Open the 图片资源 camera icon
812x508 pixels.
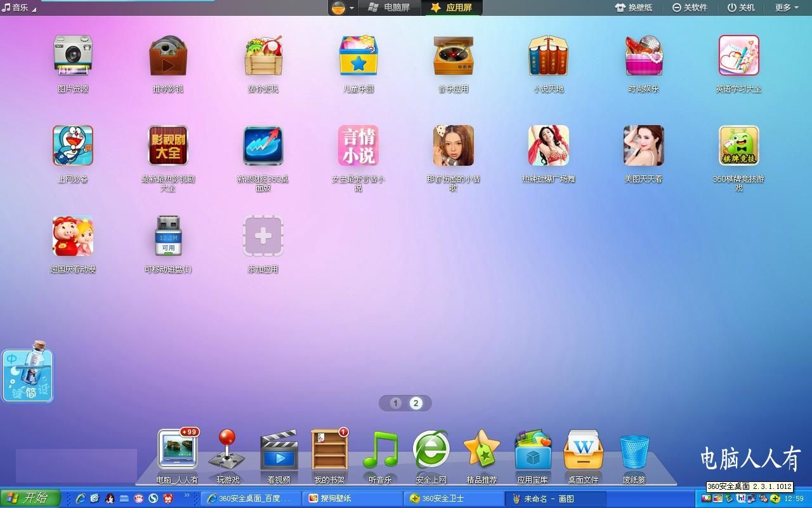pyautogui.click(x=73, y=56)
